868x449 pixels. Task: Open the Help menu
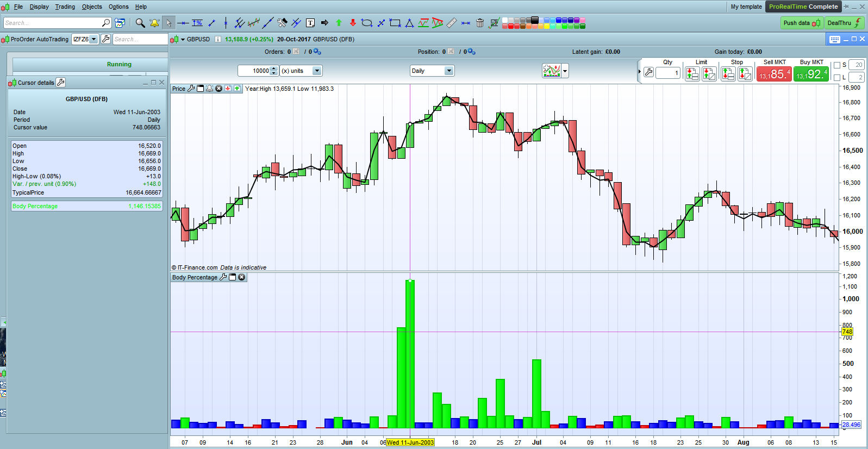pos(141,7)
